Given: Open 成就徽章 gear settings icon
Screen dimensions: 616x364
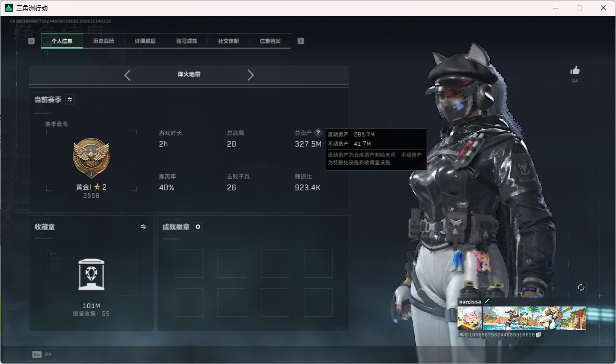Looking at the screenshot, I should coord(198,227).
